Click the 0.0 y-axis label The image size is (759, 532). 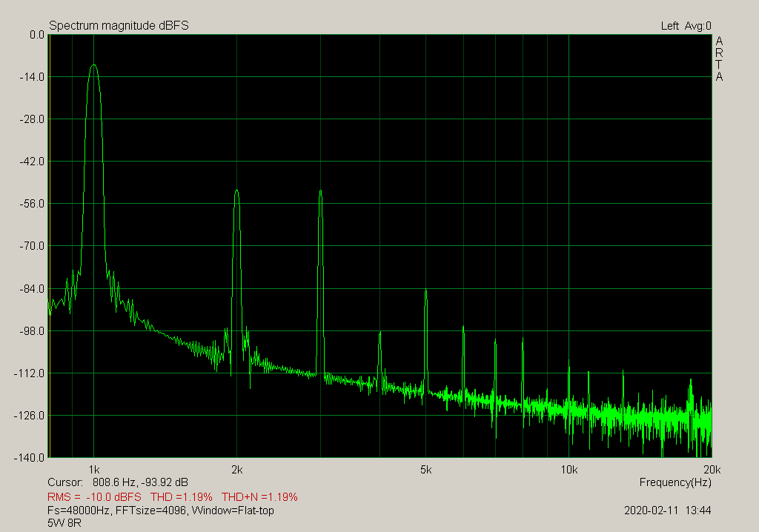click(x=37, y=35)
